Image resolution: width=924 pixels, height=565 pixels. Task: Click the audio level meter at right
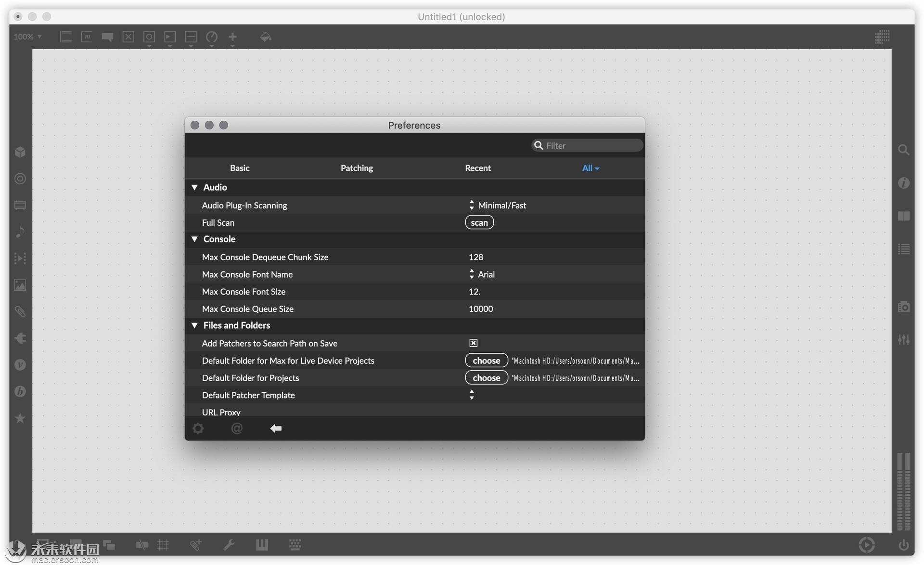(x=903, y=492)
